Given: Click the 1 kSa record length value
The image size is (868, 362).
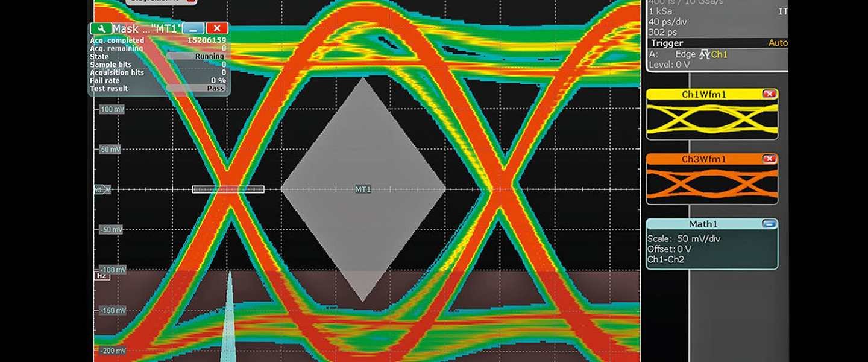Looking at the screenshot, I should click(661, 11).
